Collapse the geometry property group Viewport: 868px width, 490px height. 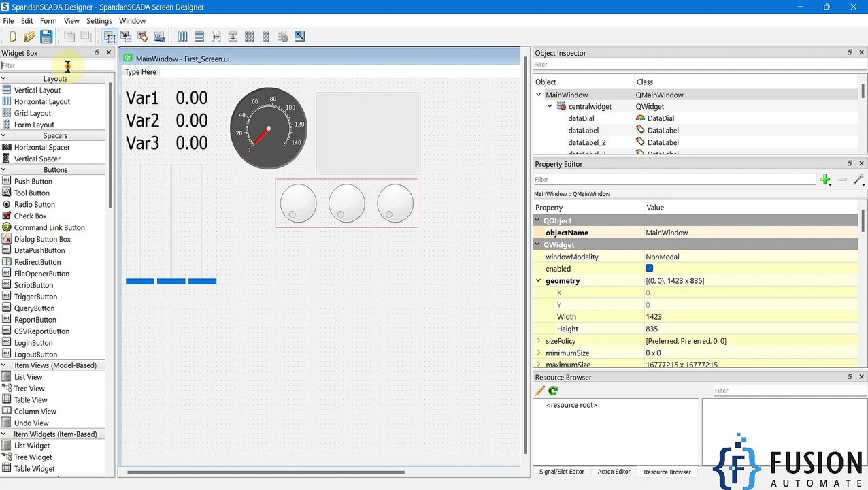[x=539, y=280]
